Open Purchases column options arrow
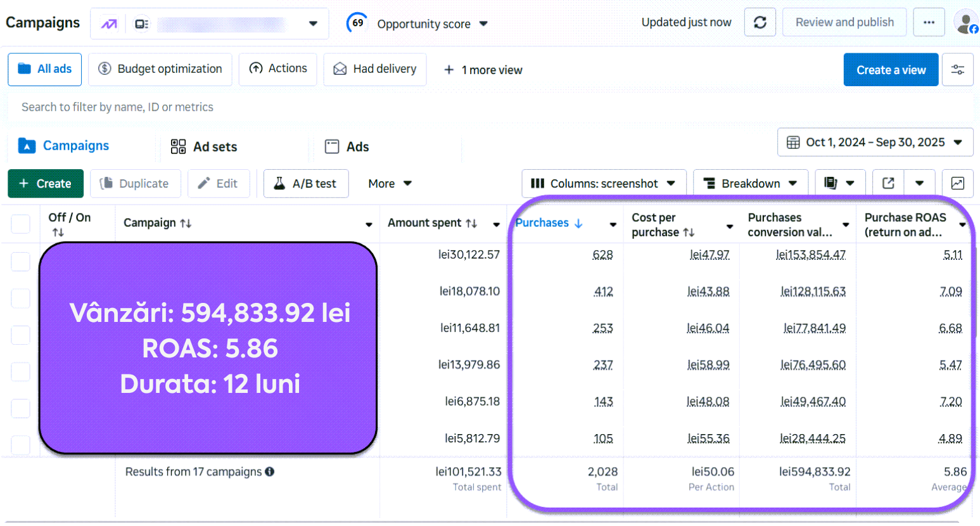Viewport: 980px width, 526px height. click(613, 224)
